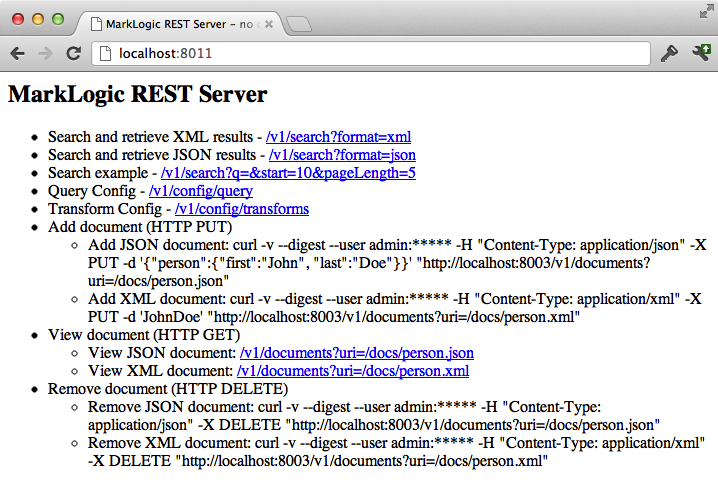The image size is (718, 485).
Task: Open the /v1/search?format=json link
Action: click(342, 155)
